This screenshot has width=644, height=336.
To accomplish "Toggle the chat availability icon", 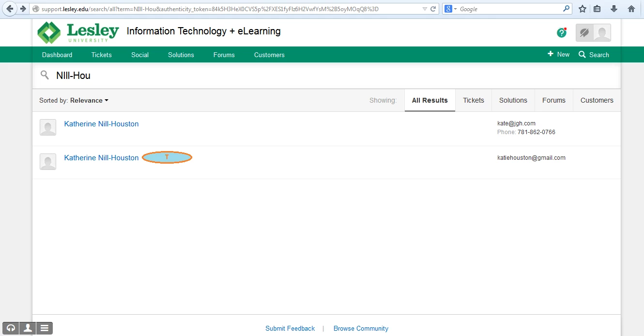I will click(x=584, y=32).
